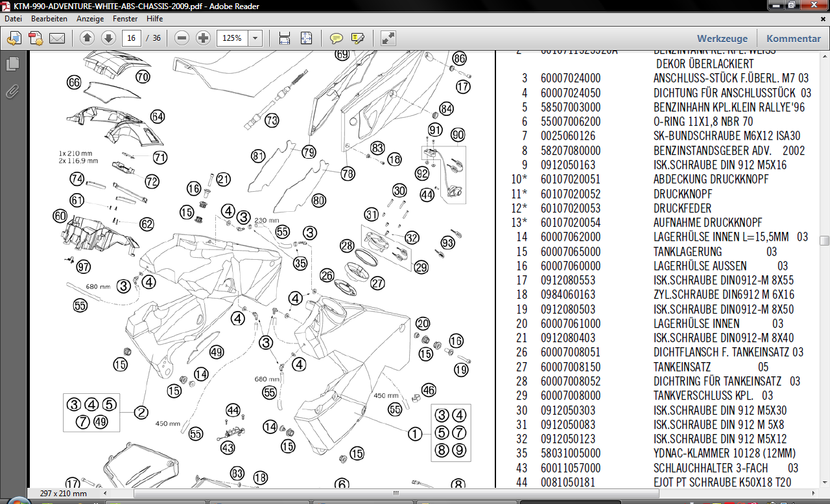Open the Anzeige menu
Screen dimensions: 830x504
(90, 19)
